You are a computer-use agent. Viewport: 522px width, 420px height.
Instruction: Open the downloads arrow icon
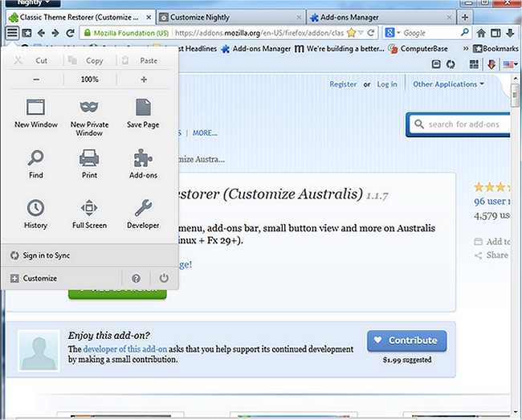coord(510,33)
